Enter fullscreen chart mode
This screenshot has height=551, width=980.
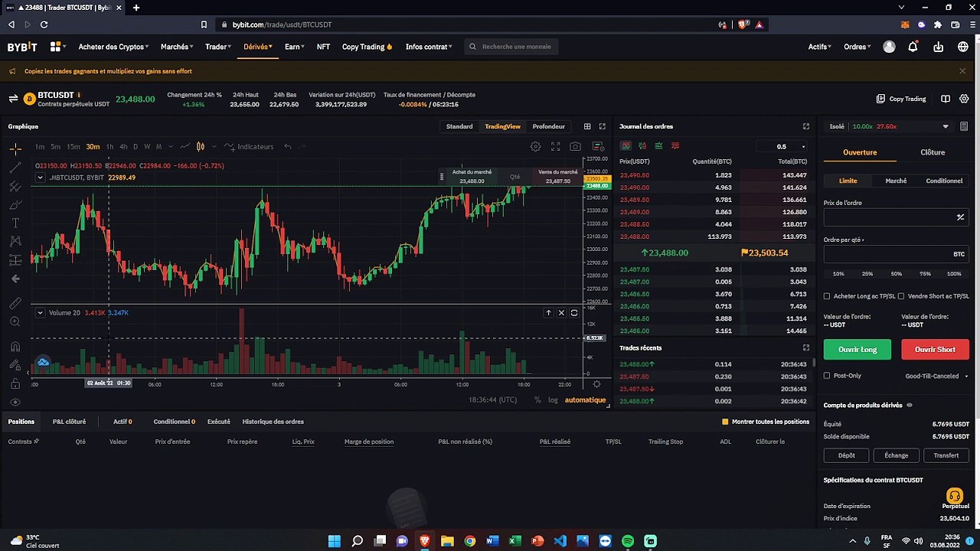tap(555, 146)
